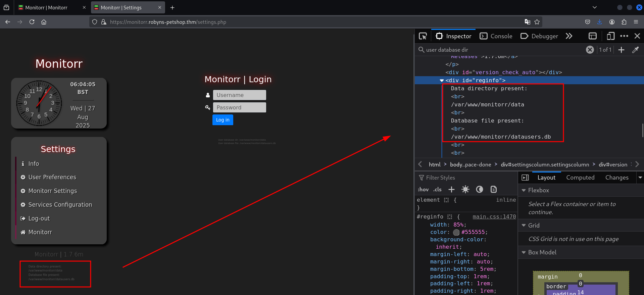The width and height of the screenshot is (644, 295).
Task: Click the #555555 color swatch
Action: coord(456,232)
